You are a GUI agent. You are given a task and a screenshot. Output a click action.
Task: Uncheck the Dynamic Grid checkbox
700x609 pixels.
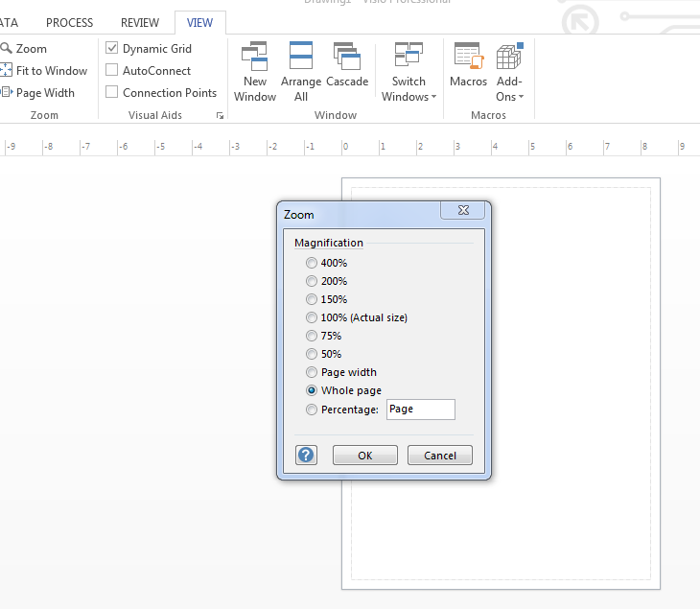(x=112, y=48)
